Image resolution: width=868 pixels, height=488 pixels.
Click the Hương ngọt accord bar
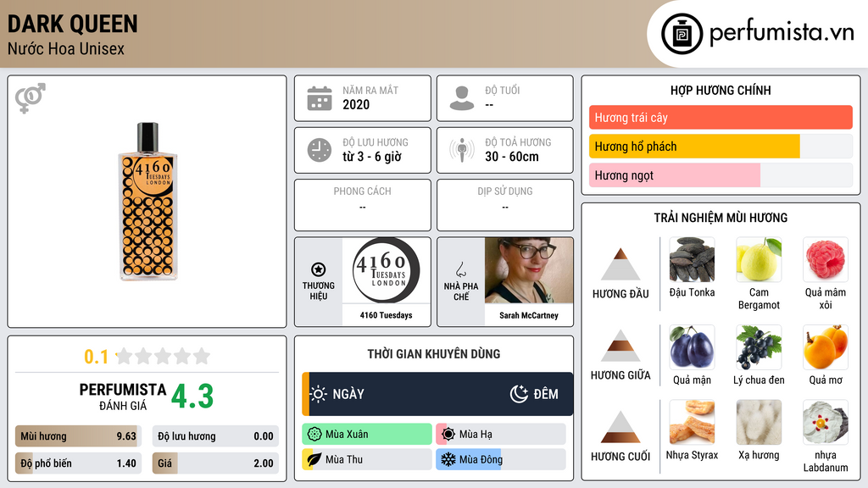click(721, 175)
